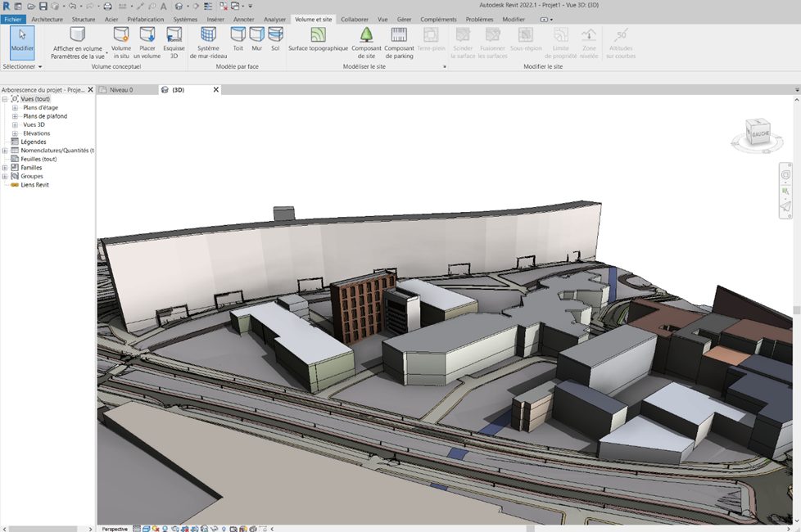
Task: Click the Surface topographique tool
Action: pyautogui.click(x=318, y=40)
